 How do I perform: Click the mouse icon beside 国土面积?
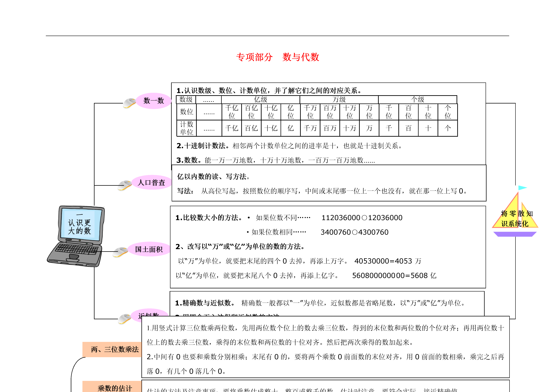[x=121, y=252]
